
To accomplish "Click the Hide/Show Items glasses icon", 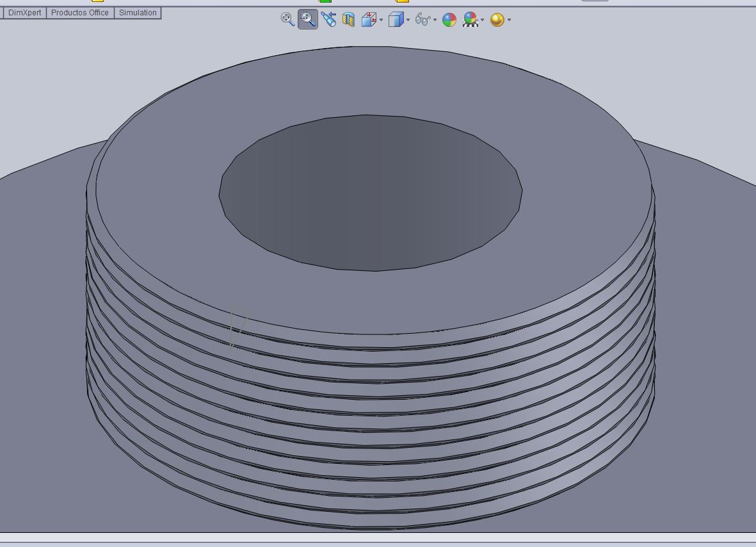I will click(x=422, y=20).
